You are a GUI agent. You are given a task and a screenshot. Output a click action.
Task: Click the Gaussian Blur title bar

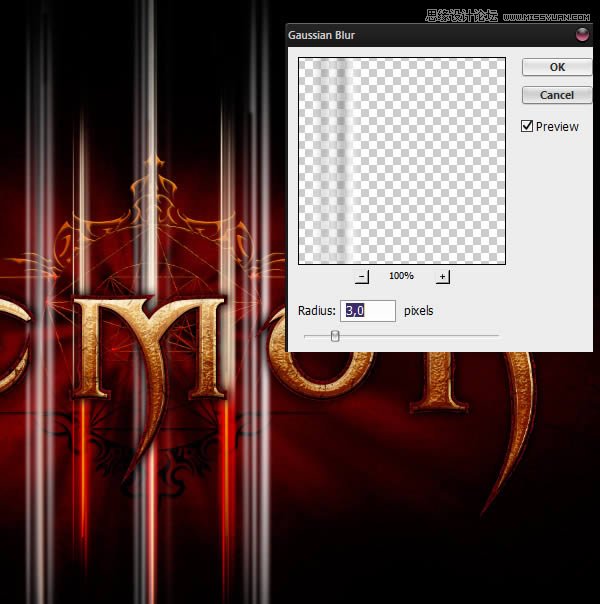pos(439,35)
